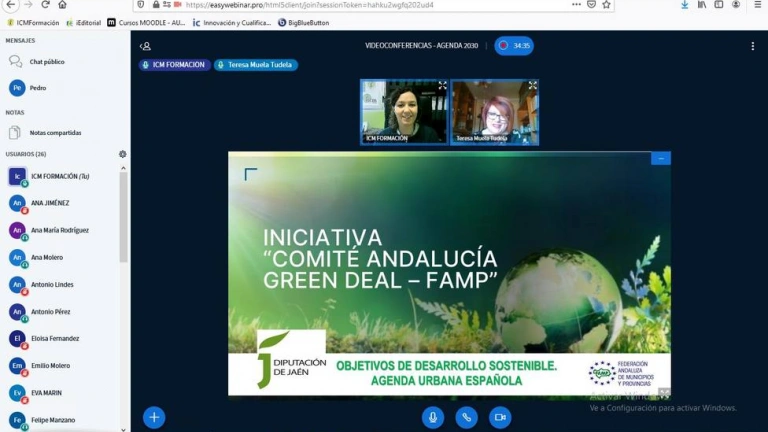
Task: Open Chat público conversation
Action: tap(46, 61)
